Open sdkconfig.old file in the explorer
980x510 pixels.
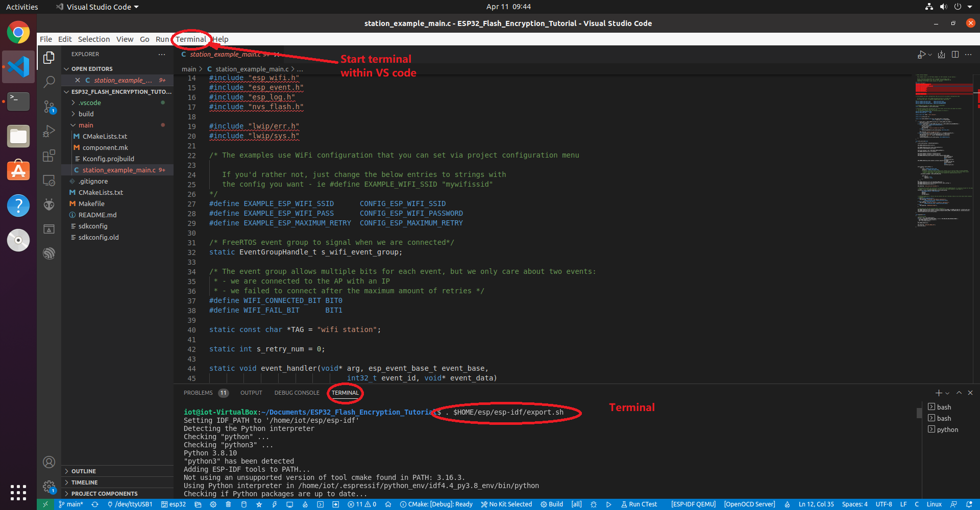pyautogui.click(x=117, y=237)
